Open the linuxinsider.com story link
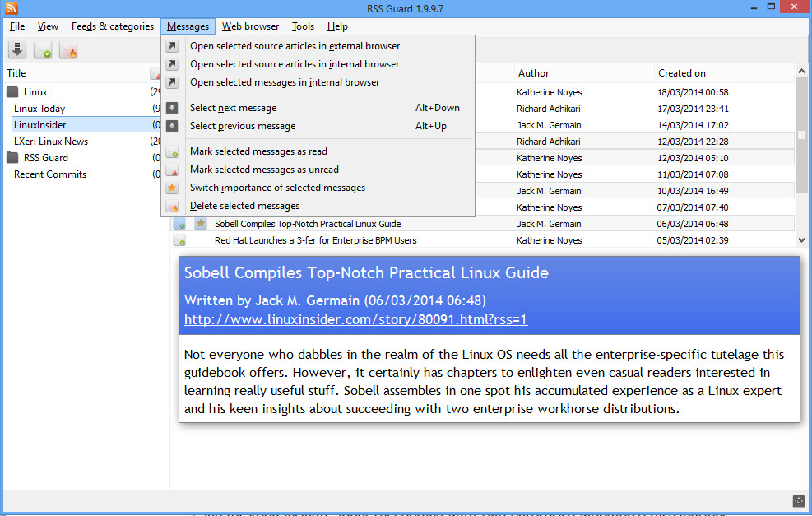812x516 pixels. click(355, 319)
